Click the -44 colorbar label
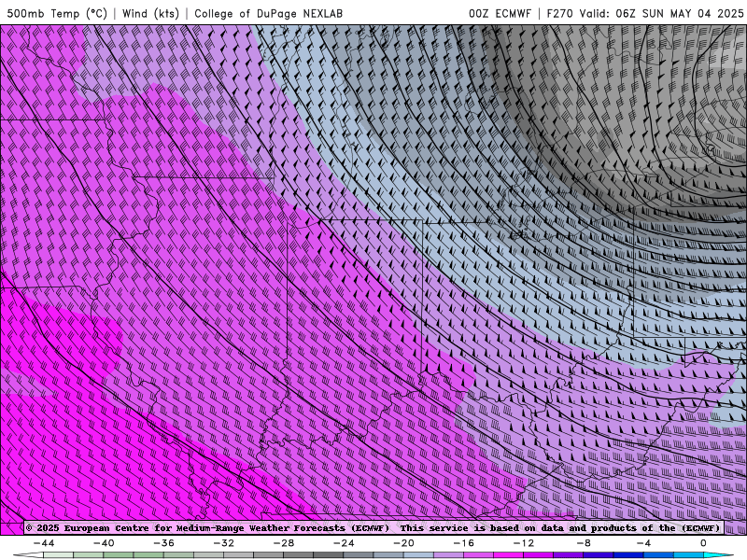The image size is (747, 560). point(44,543)
